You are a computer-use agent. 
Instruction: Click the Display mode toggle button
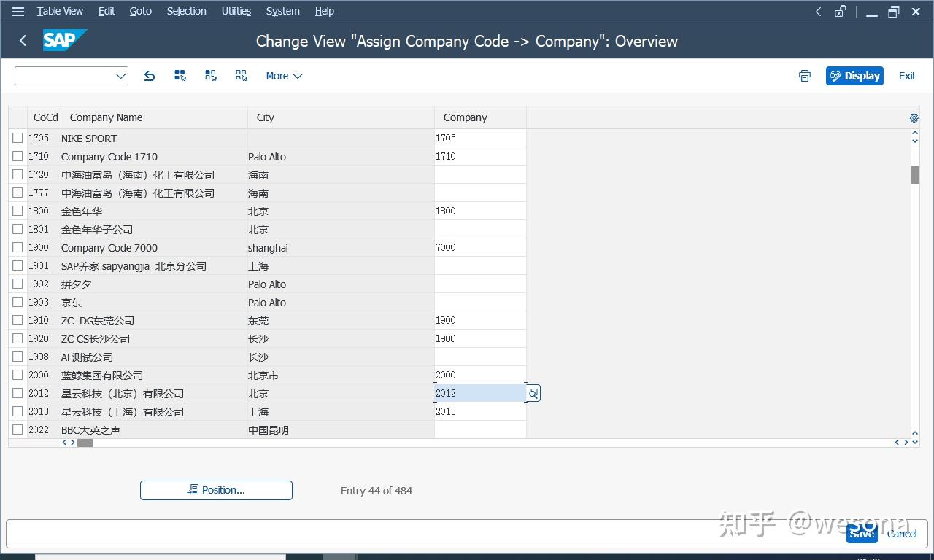(x=854, y=76)
